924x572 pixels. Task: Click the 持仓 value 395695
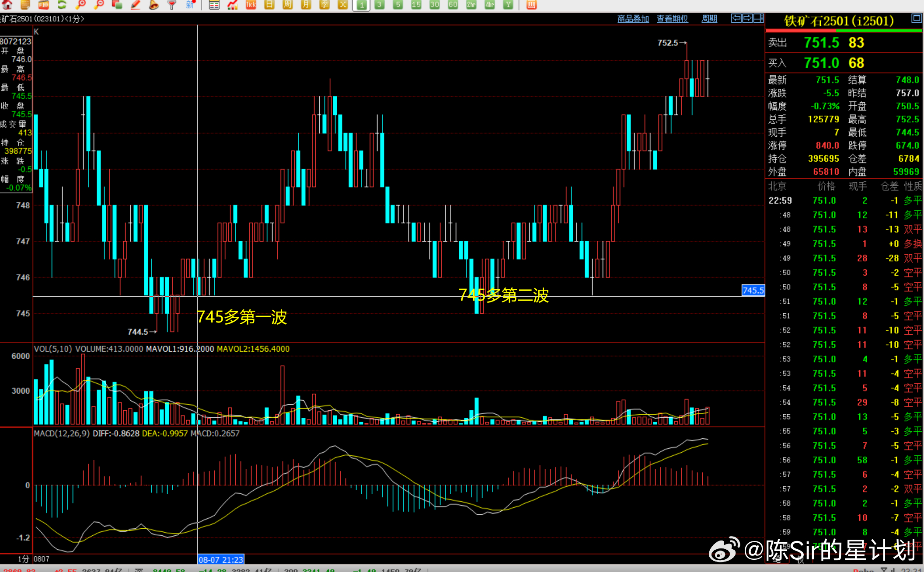823,159
